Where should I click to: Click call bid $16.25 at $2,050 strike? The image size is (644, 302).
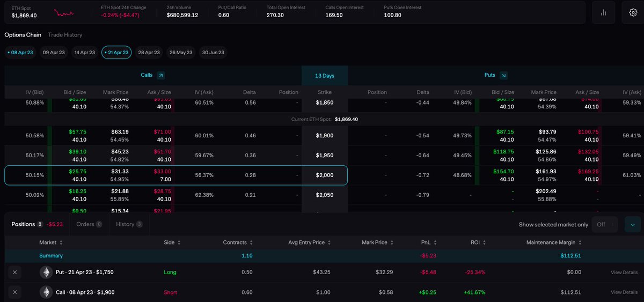[78, 191]
